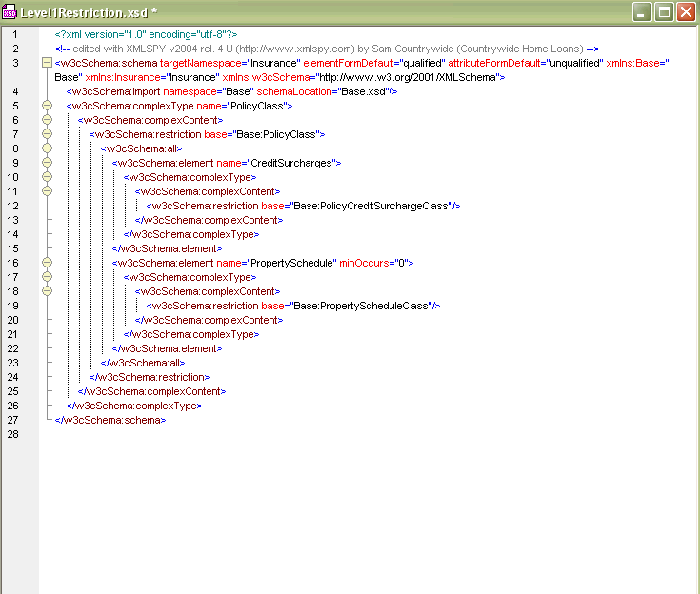This screenshot has width=700, height=594.
Task: Click the attributeFormDefault attribute
Action: 526,63
